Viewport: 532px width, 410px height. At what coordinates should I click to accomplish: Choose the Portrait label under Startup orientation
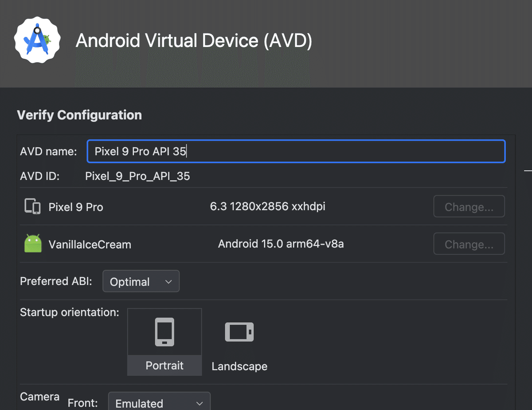(x=164, y=366)
